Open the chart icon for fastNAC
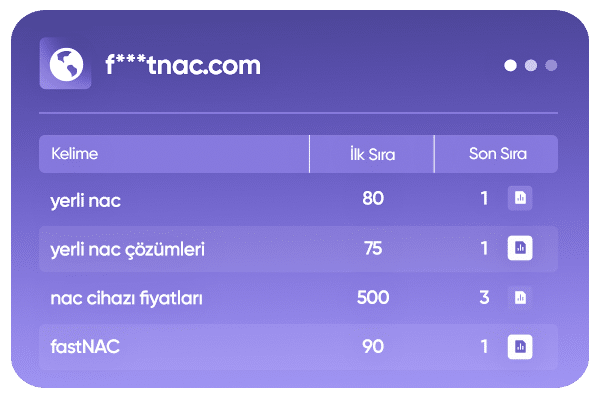This screenshot has width=600, height=400. 519,346
